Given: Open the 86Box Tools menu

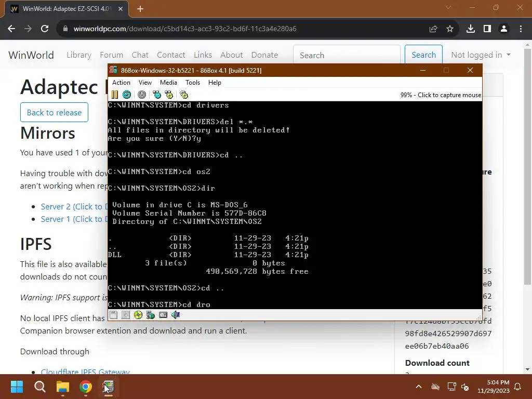Looking at the screenshot, I should click(193, 83).
